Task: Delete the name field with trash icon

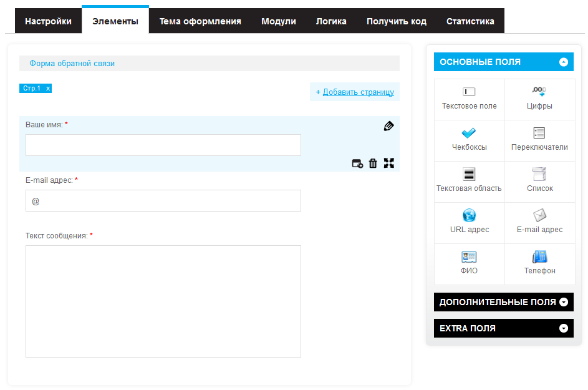Action: pos(373,163)
